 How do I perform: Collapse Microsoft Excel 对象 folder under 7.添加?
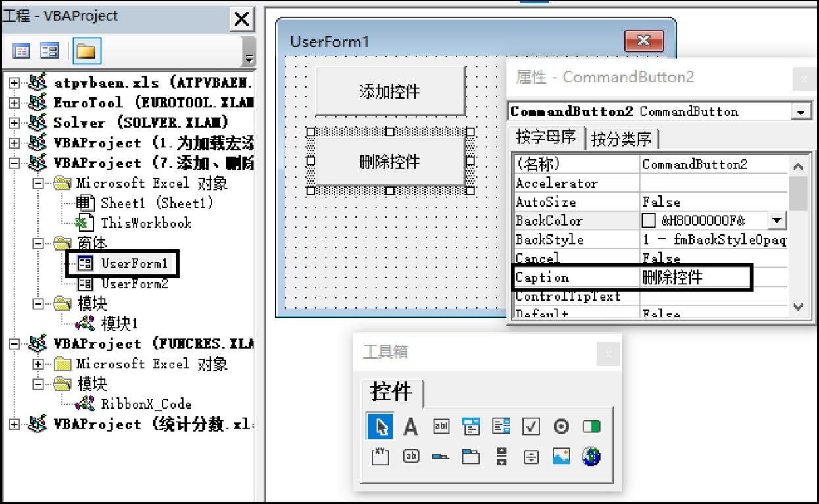(x=38, y=184)
